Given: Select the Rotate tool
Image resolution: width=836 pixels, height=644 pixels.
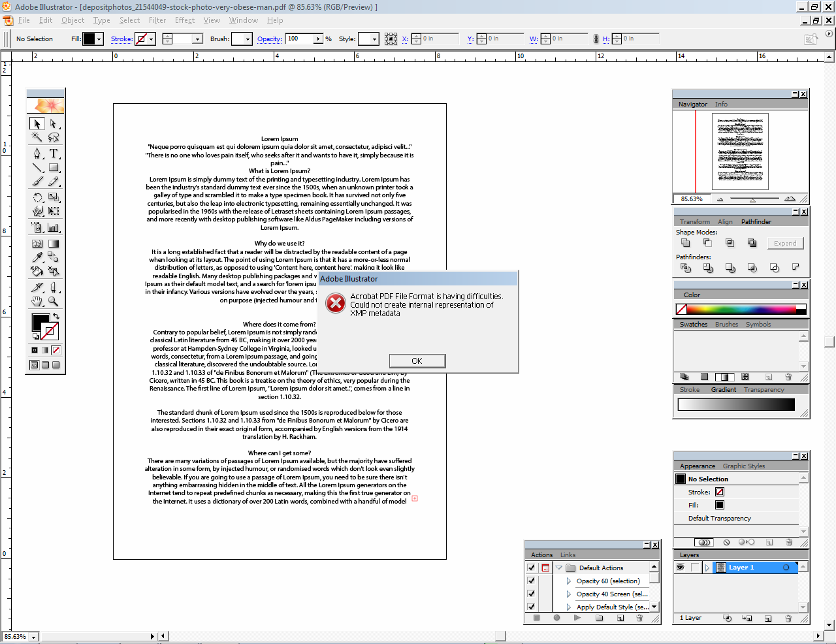Looking at the screenshot, I should tap(37, 197).
